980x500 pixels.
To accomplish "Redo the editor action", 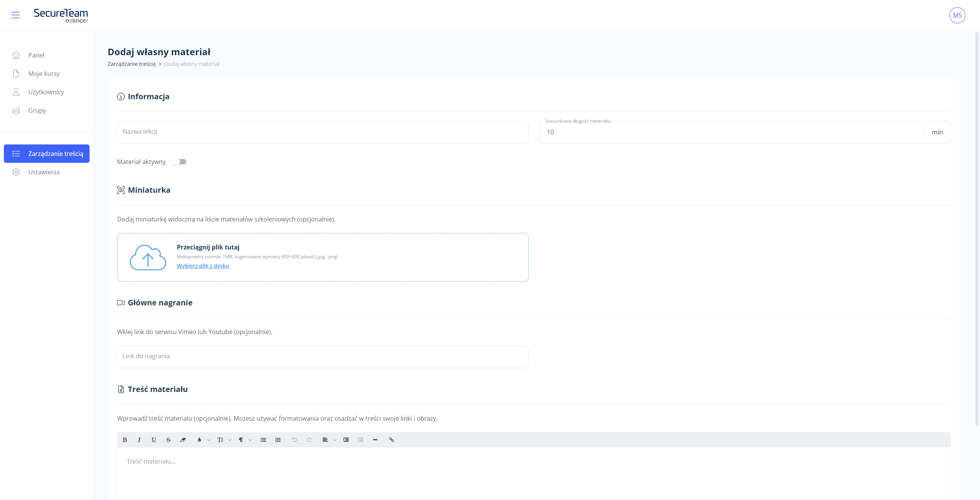I will 309,440.
